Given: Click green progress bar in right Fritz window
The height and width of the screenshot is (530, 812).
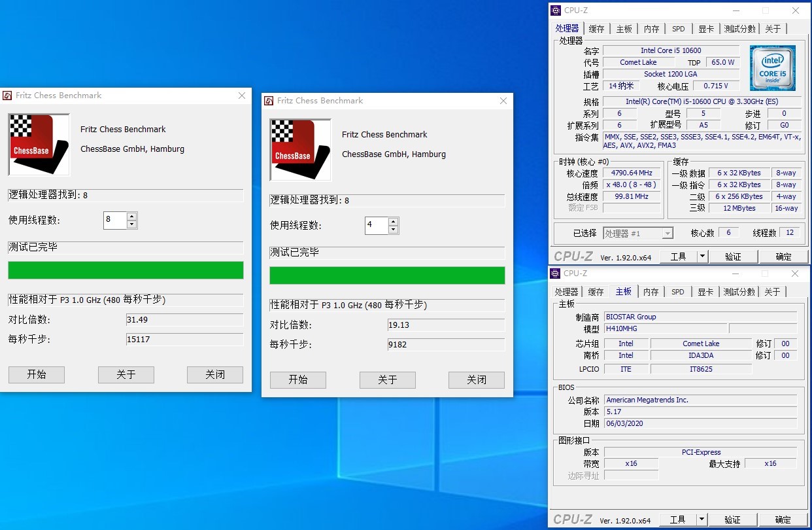Looking at the screenshot, I should pos(387,275).
